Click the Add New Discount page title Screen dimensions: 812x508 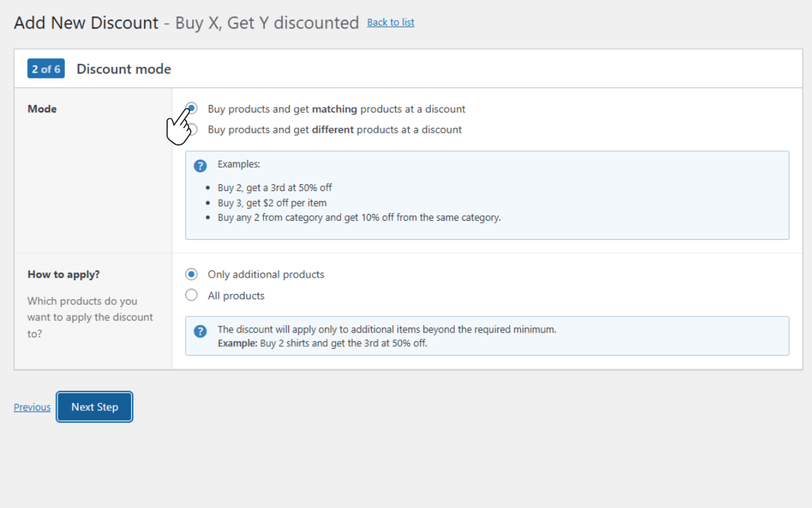click(x=86, y=22)
